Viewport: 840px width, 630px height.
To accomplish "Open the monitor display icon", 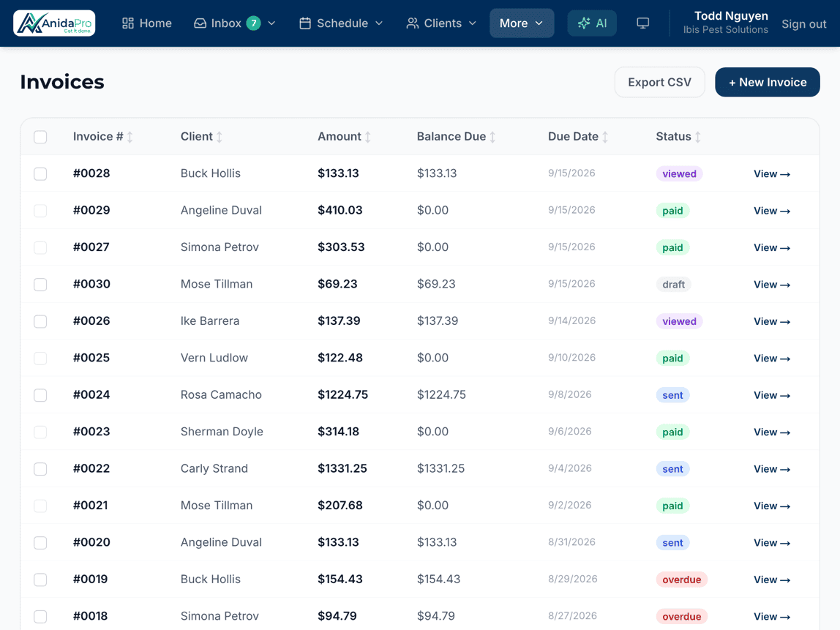I will (x=643, y=23).
